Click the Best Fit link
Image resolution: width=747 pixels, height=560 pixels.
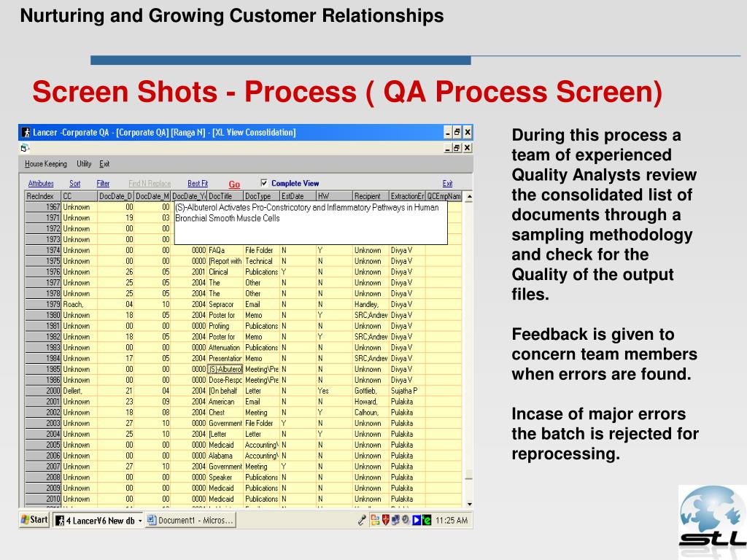click(198, 183)
